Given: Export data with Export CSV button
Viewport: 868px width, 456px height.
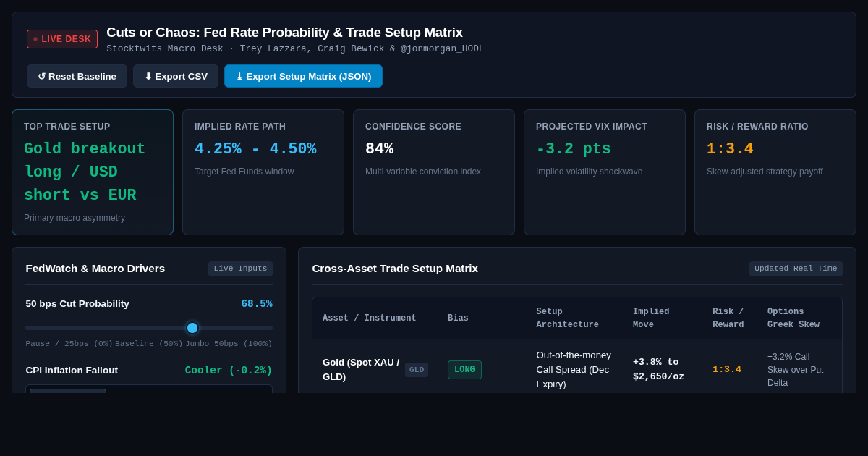Looking at the screenshot, I should [176, 76].
